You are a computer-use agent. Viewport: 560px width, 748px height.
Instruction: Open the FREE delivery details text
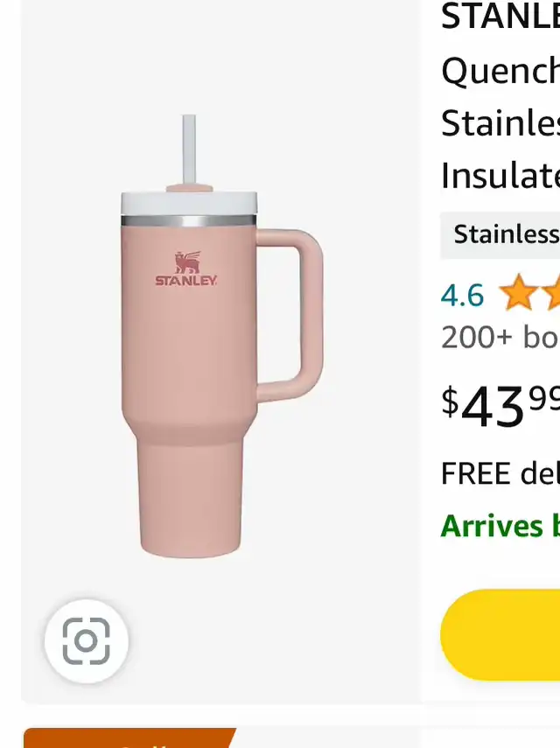[500, 473]
